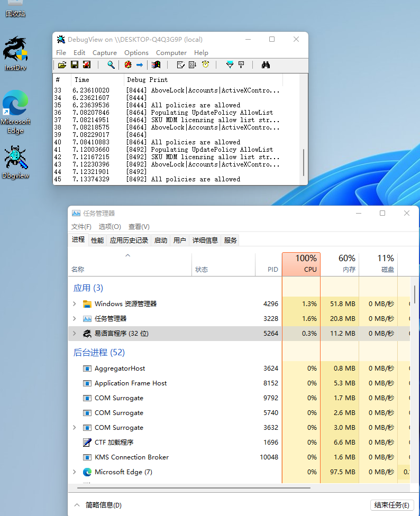Expand the Microsoft Edge (7) process group

[x=74, y=472]
